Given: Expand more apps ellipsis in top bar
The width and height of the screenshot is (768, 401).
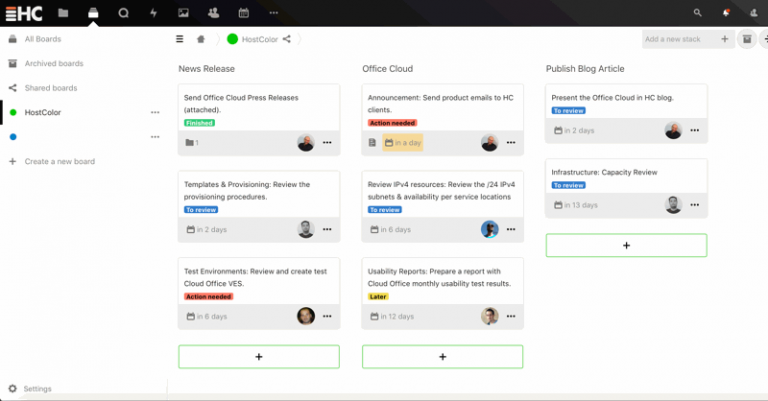Looking at the screenshot, I should tap(274, 13).
